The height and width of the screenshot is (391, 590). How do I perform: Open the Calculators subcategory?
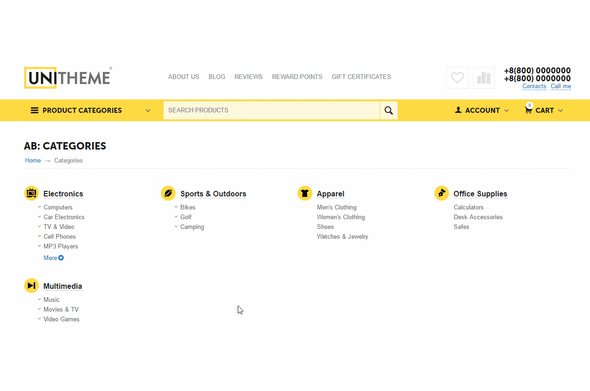coord(468,207)
